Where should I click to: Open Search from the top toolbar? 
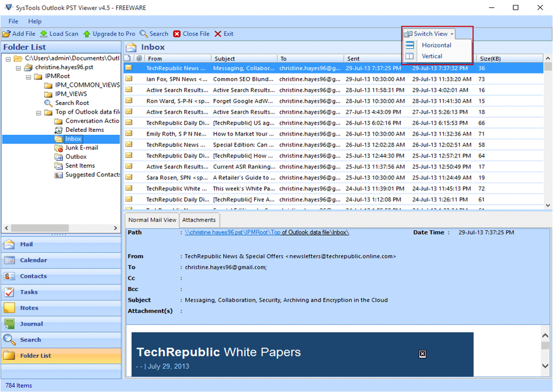click(x=154, y=34)
